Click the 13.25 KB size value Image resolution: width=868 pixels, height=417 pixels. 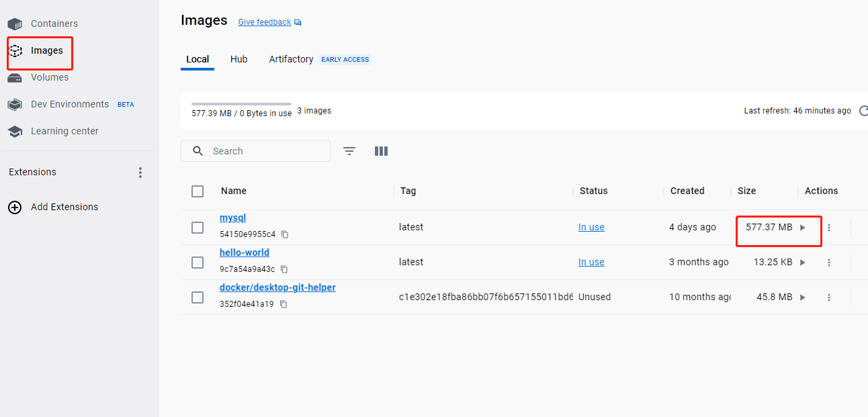(x=773, y=263)
